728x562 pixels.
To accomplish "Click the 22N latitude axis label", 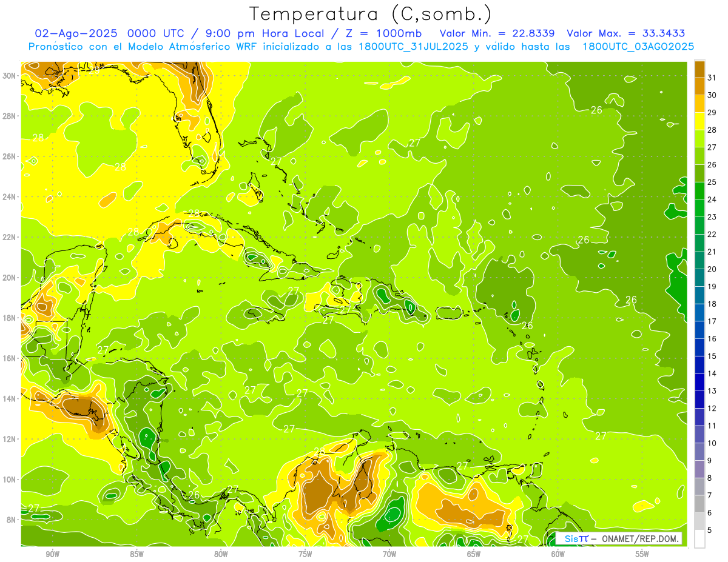I will pyautogui.click(x=9, y=237).
